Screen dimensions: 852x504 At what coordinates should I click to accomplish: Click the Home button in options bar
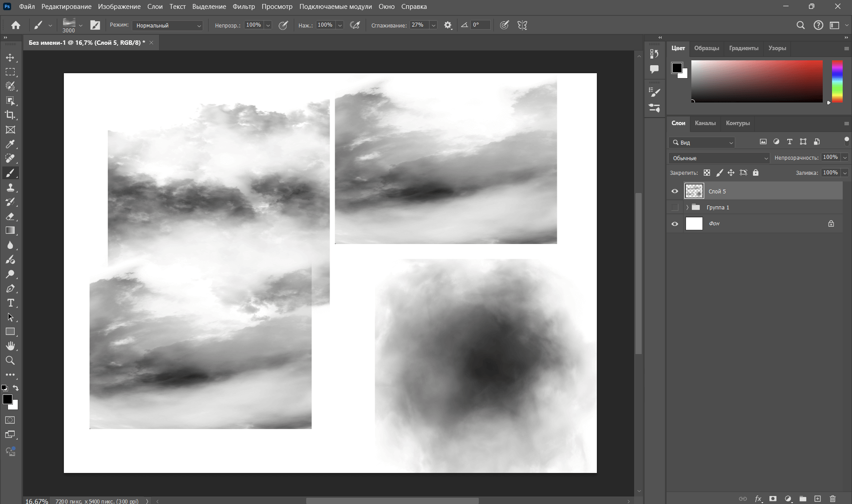[16, 25]
